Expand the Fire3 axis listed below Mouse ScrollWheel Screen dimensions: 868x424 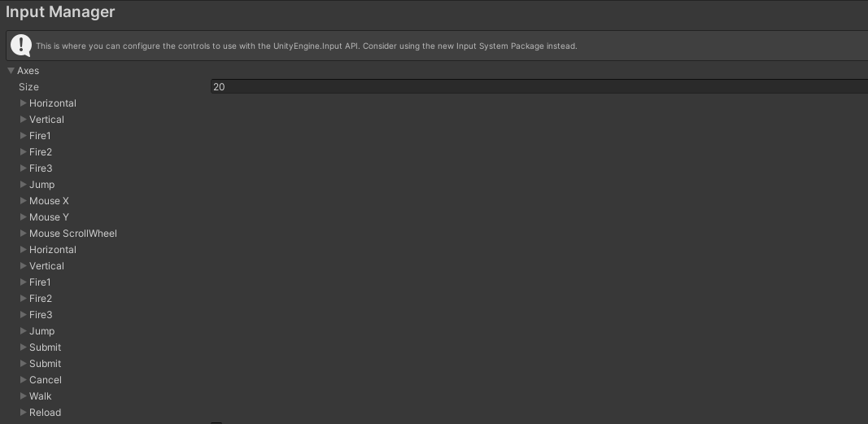[24, 314]
